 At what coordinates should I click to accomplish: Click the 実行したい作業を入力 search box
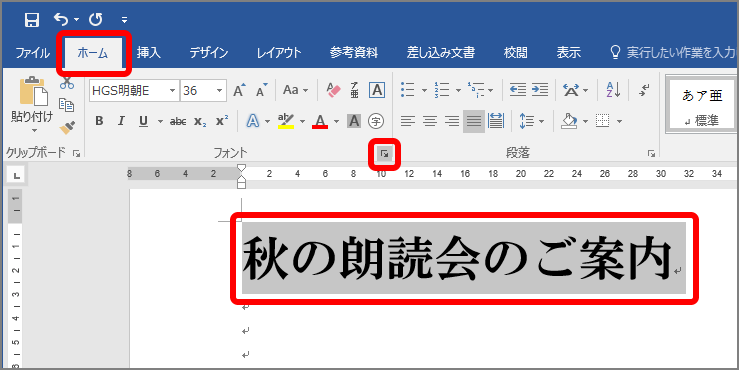pyautogui.click(x=673, y=52)
